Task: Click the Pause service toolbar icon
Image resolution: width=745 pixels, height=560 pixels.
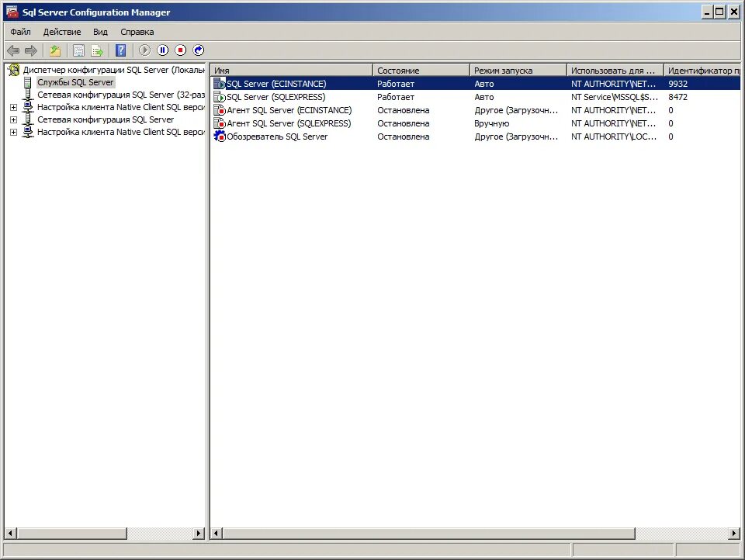Action: pos(162,50)
